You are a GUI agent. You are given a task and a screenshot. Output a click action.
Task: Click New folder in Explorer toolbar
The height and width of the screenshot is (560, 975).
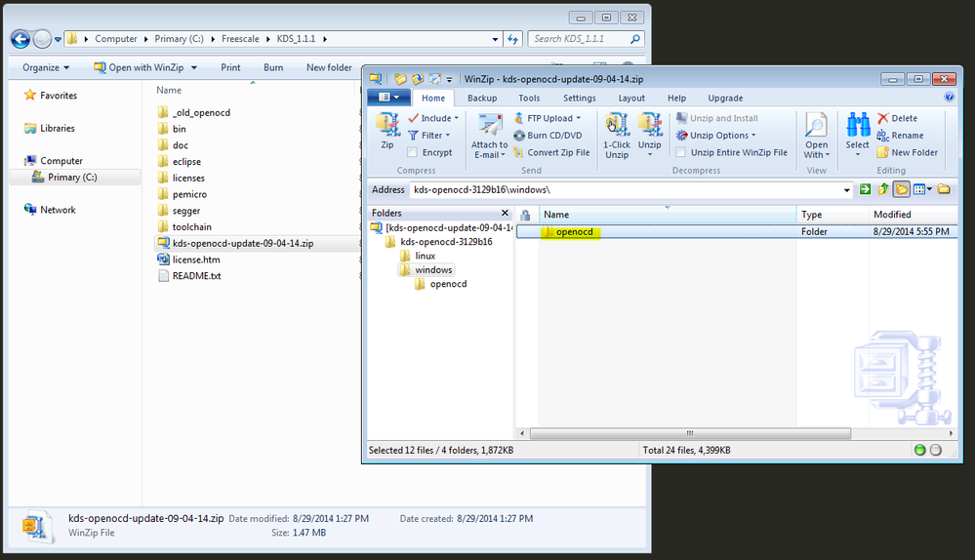(x=329, y=67)
